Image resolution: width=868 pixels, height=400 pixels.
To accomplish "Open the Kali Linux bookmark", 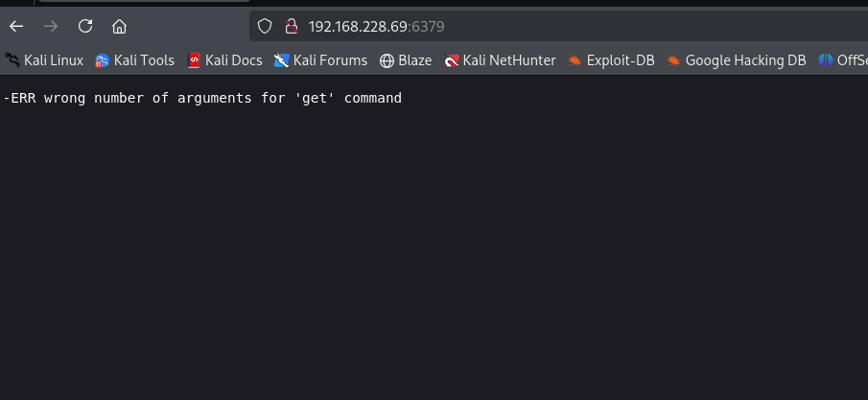I will click(x=44, y=60).
